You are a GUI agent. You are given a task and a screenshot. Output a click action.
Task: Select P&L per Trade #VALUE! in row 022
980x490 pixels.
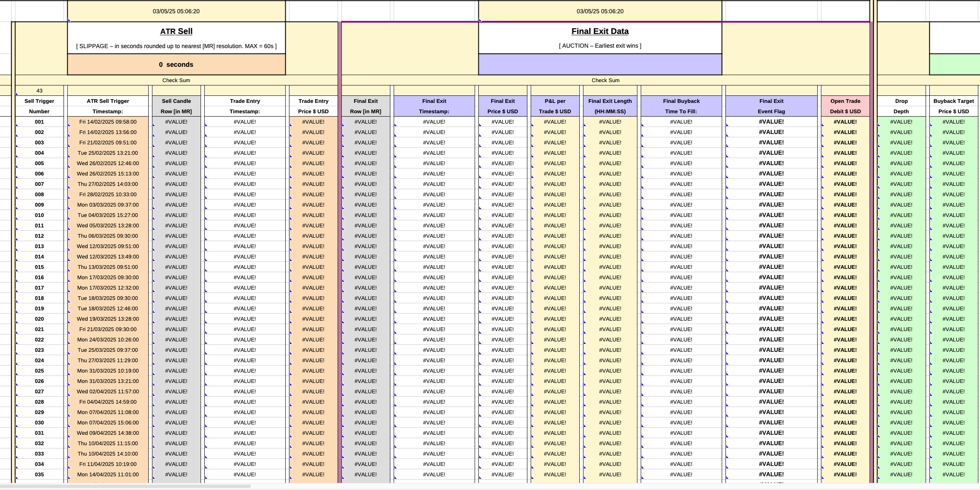point(555,339)
